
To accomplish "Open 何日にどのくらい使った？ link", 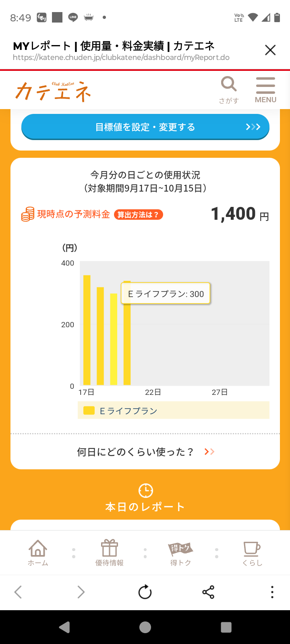I will tap(145, 452).
